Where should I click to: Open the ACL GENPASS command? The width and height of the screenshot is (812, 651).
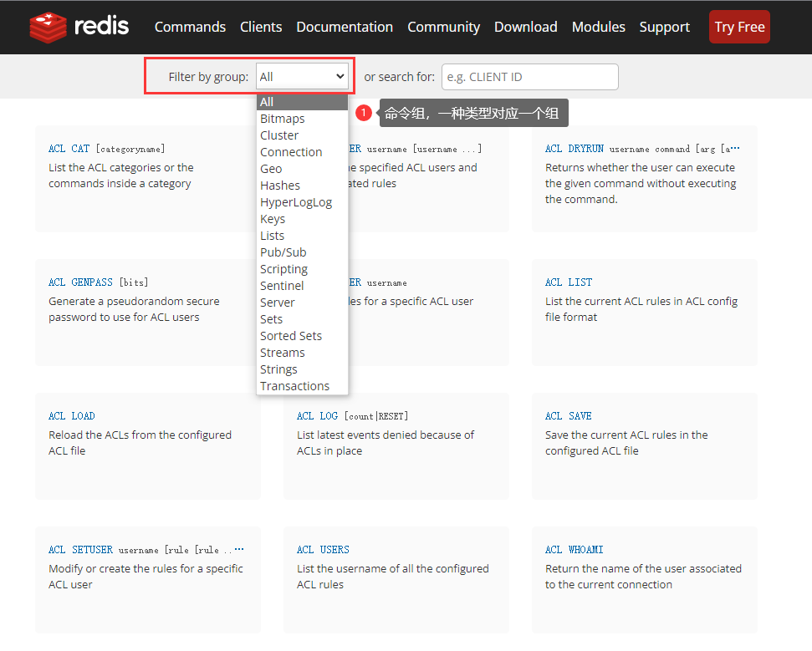coord(80,282)
